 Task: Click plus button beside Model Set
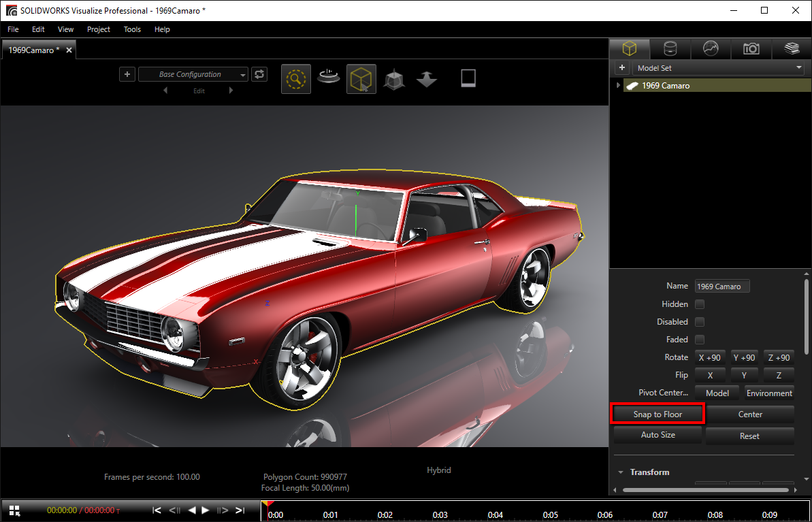coord(622,68)
